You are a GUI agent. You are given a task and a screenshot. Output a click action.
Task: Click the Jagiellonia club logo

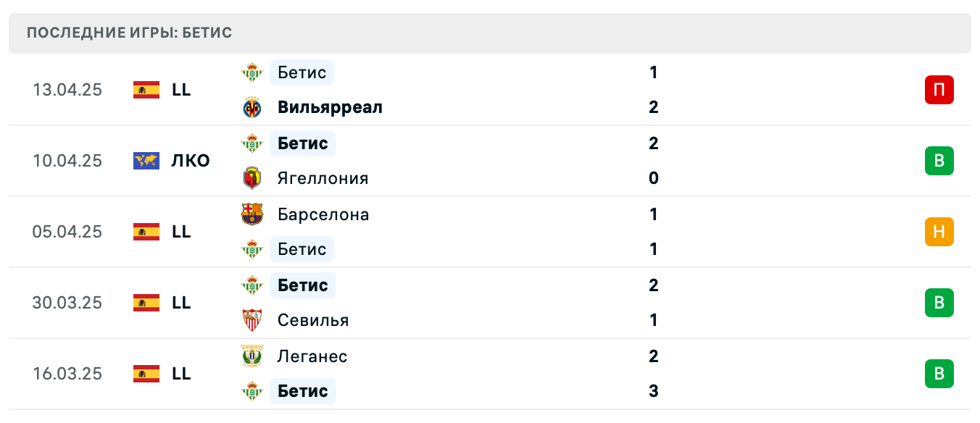pyautogui.click(x=252, y=177)
